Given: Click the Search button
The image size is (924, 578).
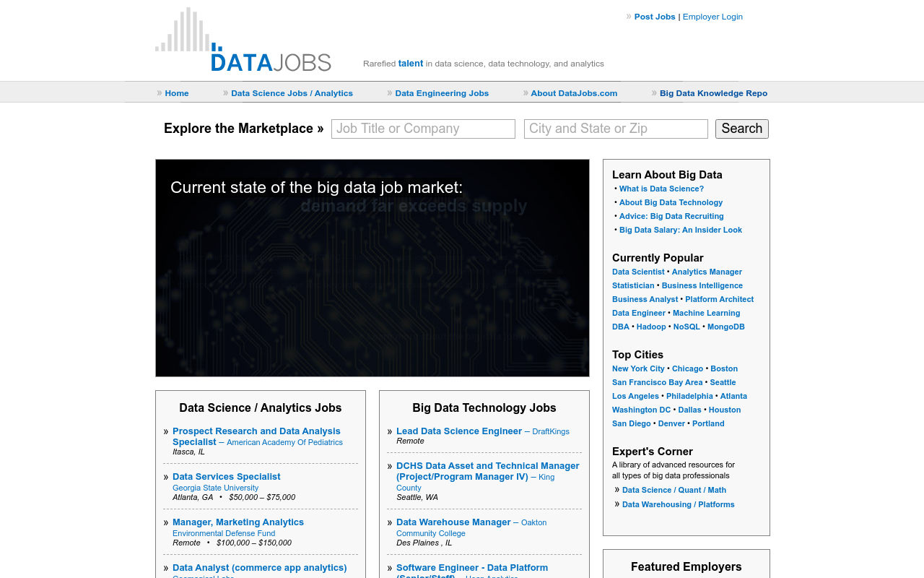Looking at the screenshot, I should pyautogui.click(x=742, y=129).
